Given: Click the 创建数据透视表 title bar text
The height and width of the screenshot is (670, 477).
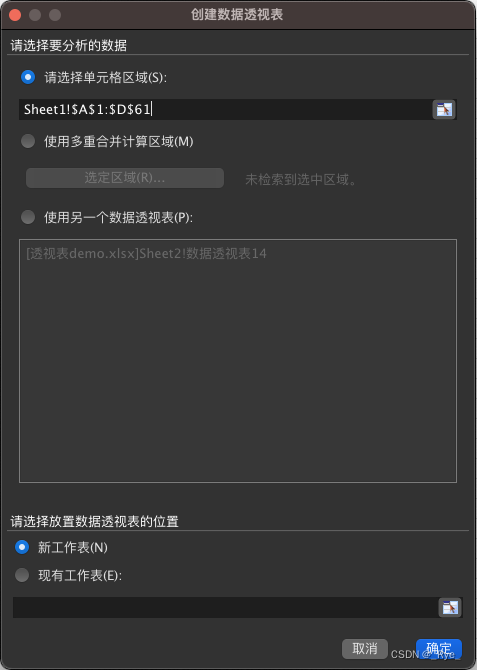Looking at the screenshot, I should [237, 15].
